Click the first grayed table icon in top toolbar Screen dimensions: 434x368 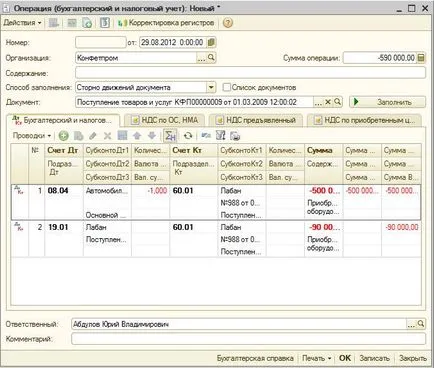click(54, 23)
